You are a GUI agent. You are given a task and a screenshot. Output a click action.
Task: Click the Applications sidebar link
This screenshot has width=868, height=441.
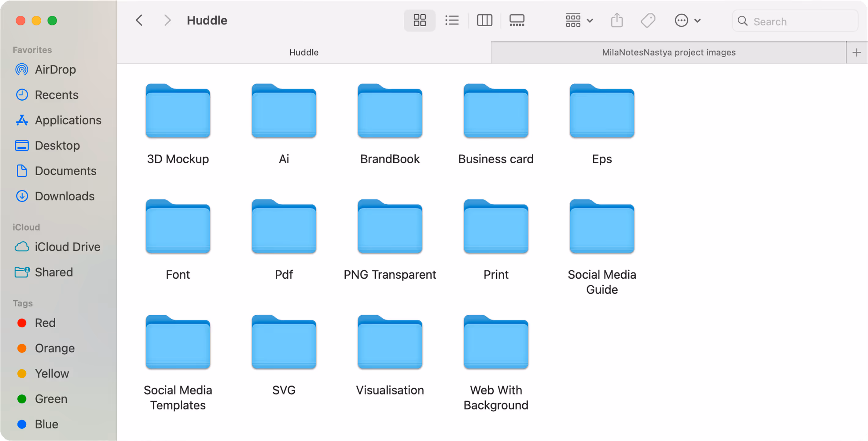[68, 120]
